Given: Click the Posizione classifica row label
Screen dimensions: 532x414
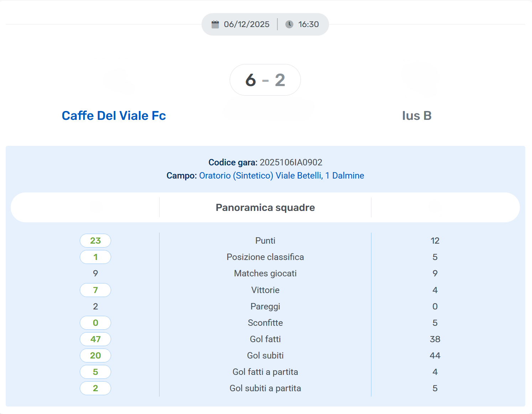Looking at the screenshot, I should tap(265, 257).
